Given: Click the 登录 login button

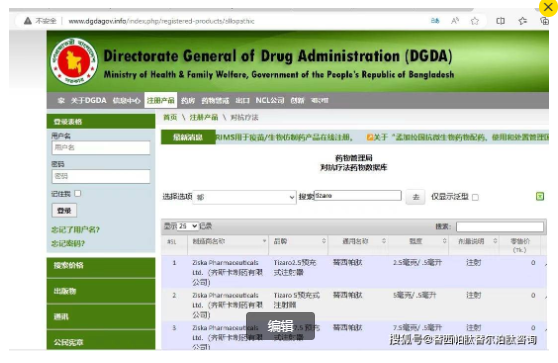Looking at the screenshot, I should [64, 210].
